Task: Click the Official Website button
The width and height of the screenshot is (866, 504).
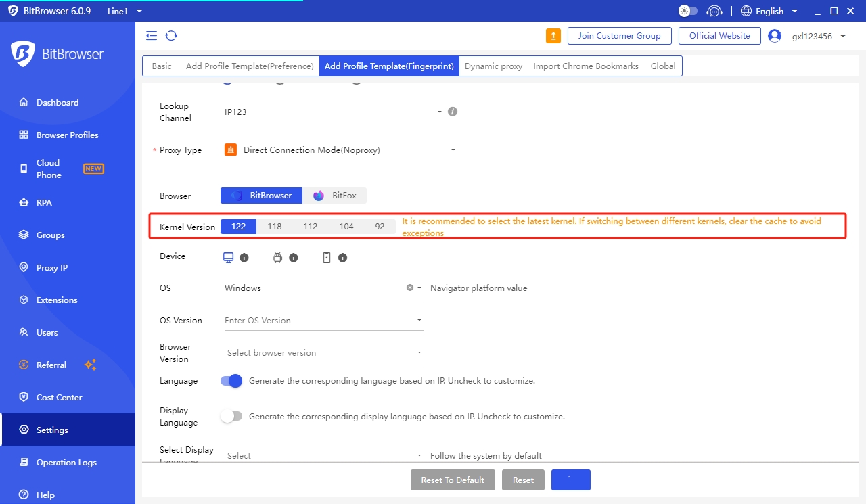Action: coord(719,36)
